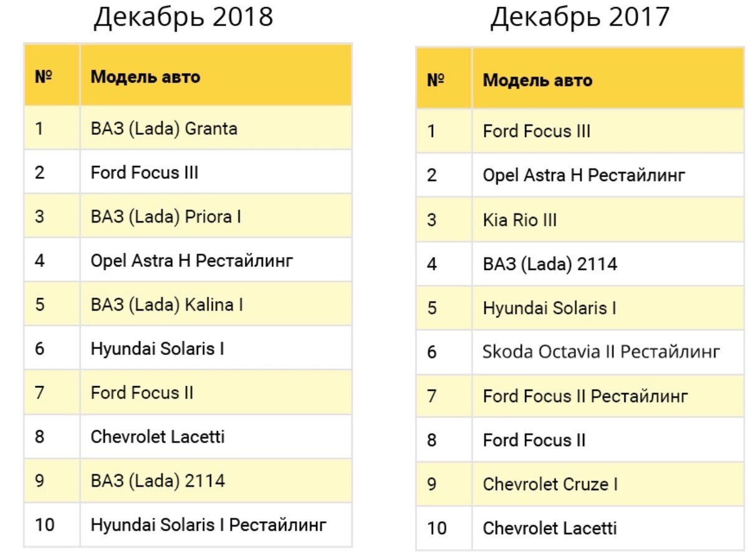Click ВАЗ (Lada) Priora I entry
Screen dimensions: 748x560
pyautogui.click(x=166, y=216)
